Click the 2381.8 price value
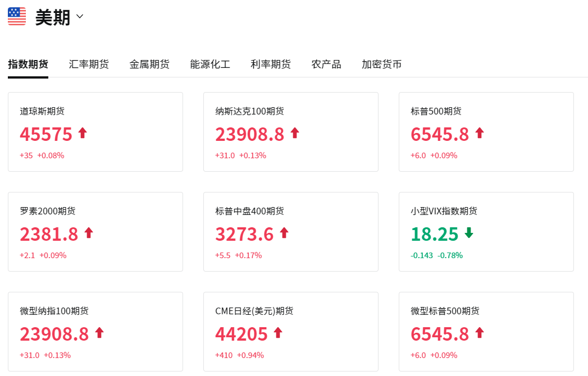Viewport: 588px width, 376px height. coord(49,234)
